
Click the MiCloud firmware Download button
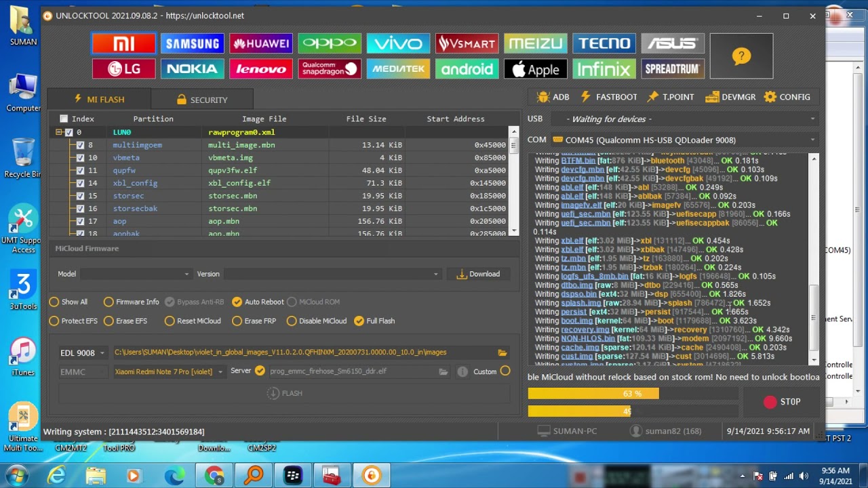[478, 274]
